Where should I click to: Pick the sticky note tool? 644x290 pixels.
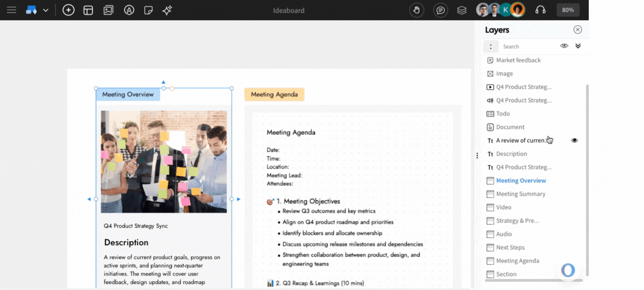click(x=148, y=10)
